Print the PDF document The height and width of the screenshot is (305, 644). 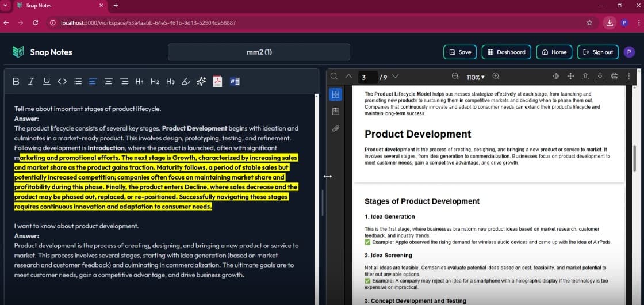tap(615, 77)
